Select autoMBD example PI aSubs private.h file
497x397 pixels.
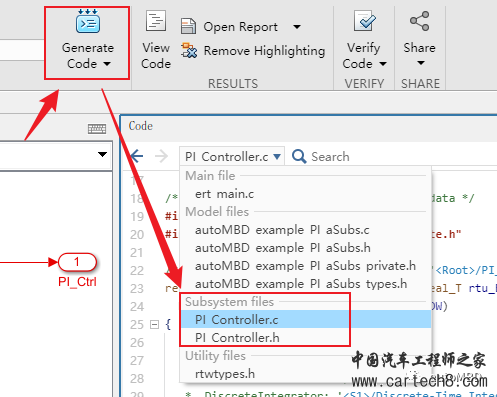305,266
